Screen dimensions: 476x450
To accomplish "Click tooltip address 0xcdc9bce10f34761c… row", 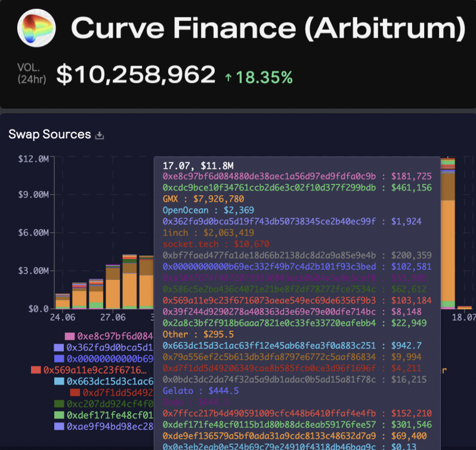I will (x=297, y=187).
